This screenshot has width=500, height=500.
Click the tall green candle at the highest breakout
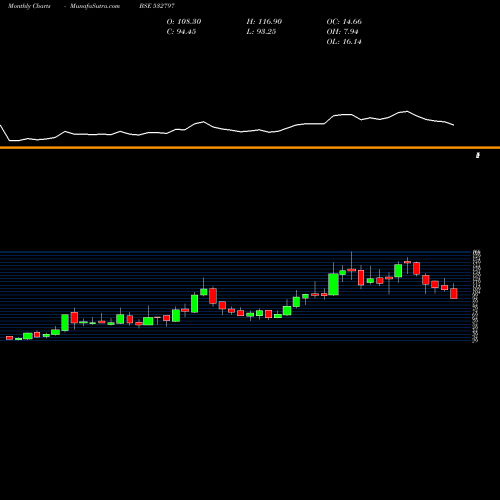[x=333, y=284]
